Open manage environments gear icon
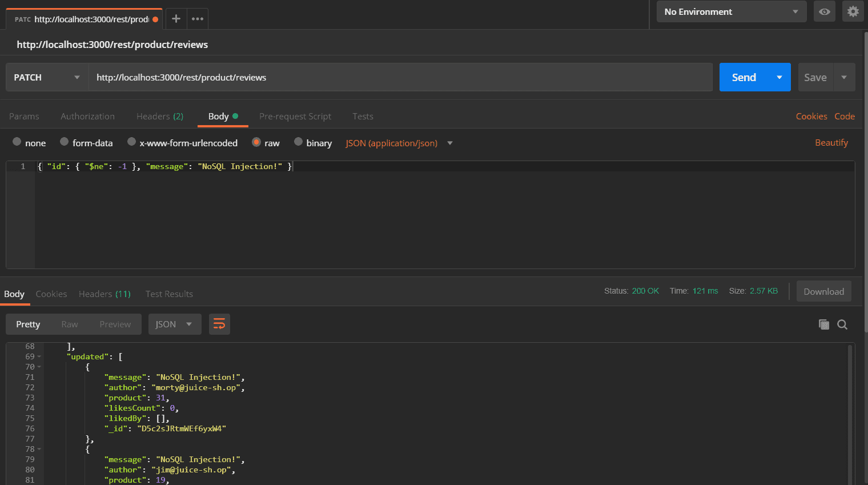Viewport: 868px width, 485px height. 853,11
